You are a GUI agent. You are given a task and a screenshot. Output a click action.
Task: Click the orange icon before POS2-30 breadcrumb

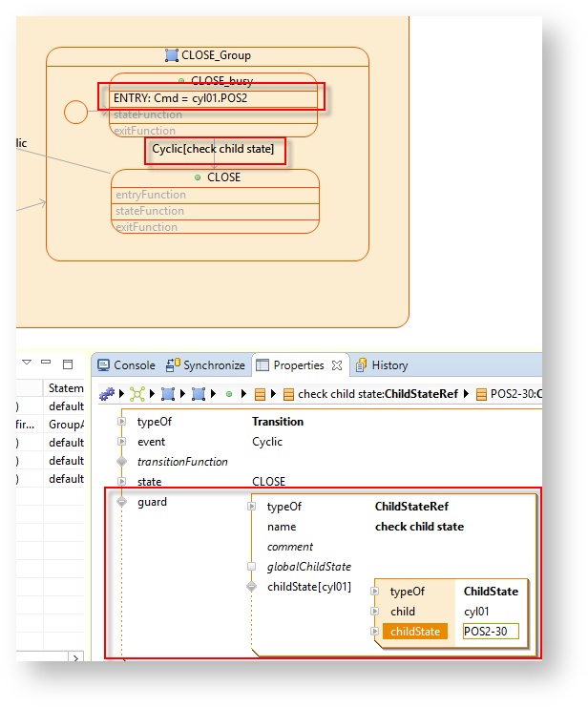[x=481, y=393]
